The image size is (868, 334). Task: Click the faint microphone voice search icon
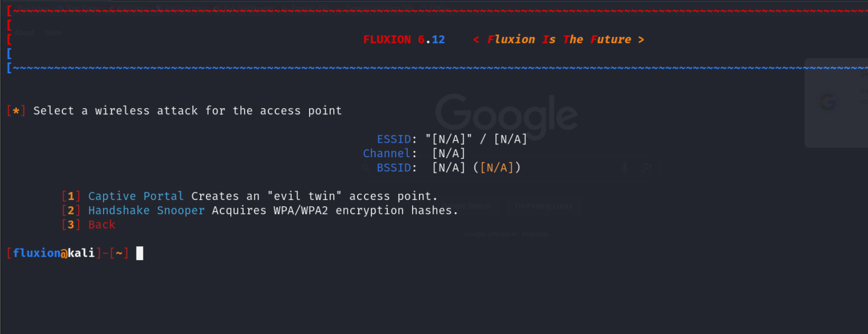624,168
